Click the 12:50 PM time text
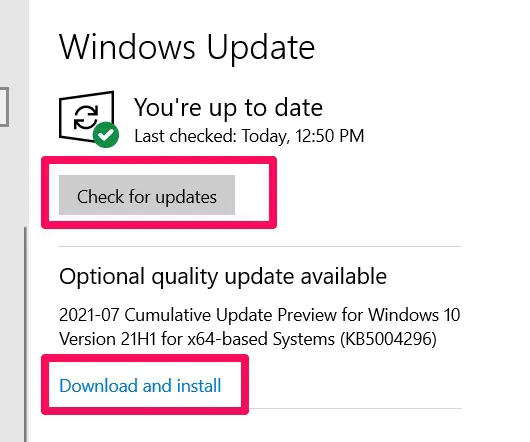The height and width of the screenshot is (442, 530). [330, 136]
